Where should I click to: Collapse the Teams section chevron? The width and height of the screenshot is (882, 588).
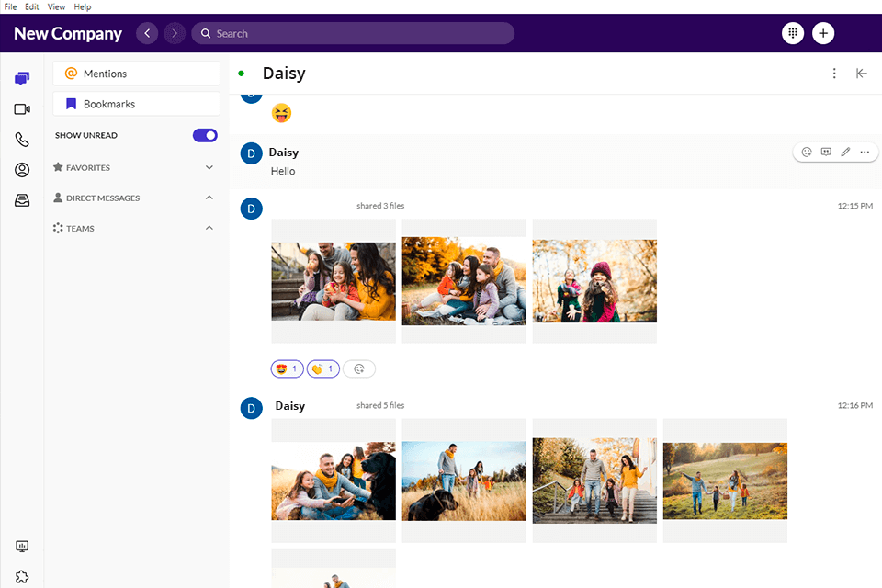(209, 228)
